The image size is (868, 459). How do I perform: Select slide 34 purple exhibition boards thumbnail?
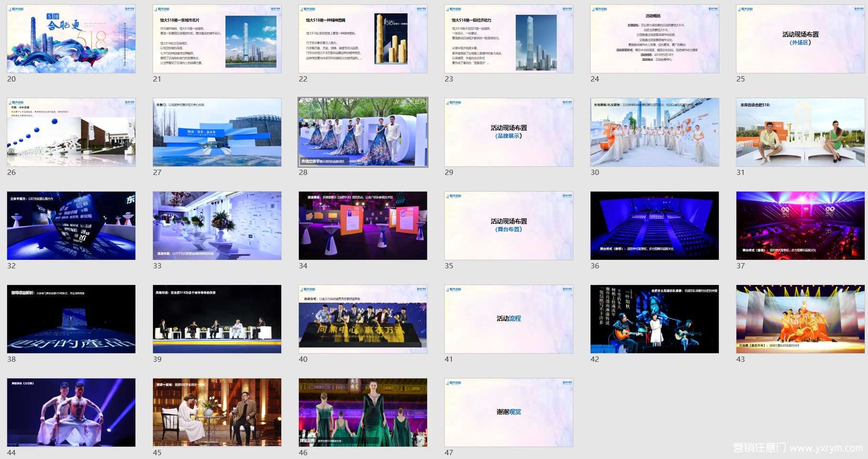(x=363, y=226)
